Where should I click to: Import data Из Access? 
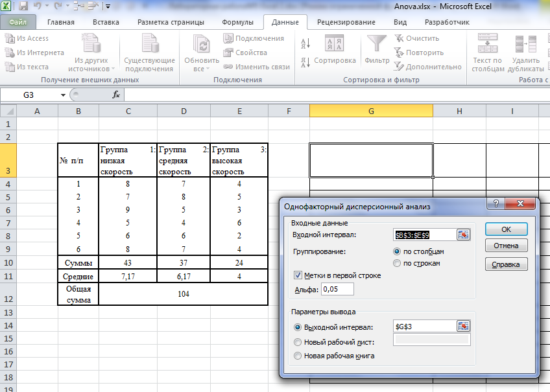click(27, 38)
